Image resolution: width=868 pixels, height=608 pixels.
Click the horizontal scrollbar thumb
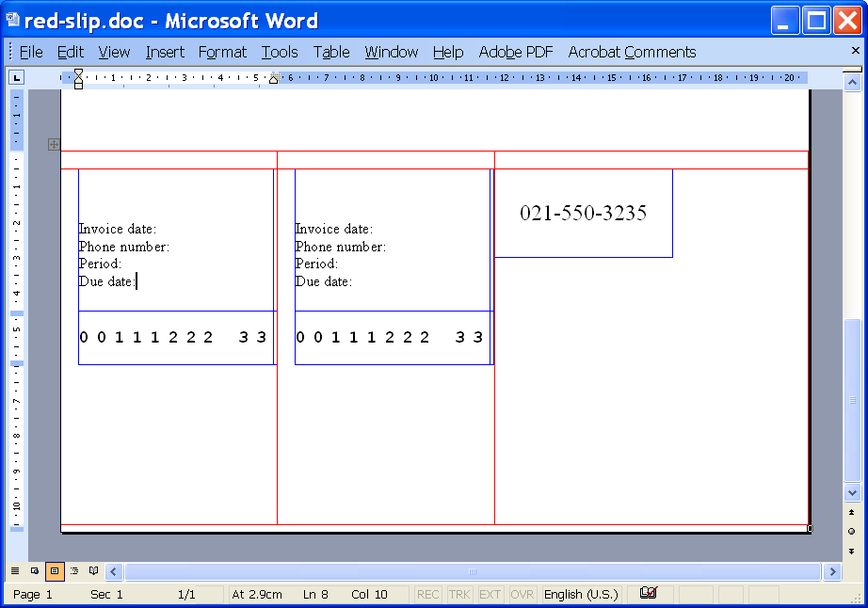(x=473, y=571)
